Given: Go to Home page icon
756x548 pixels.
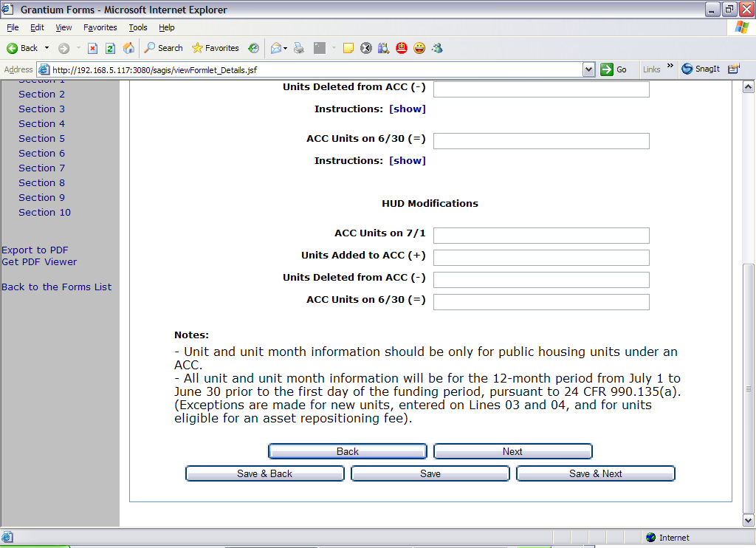Looking at the screenshot, I should click(128, 48).
